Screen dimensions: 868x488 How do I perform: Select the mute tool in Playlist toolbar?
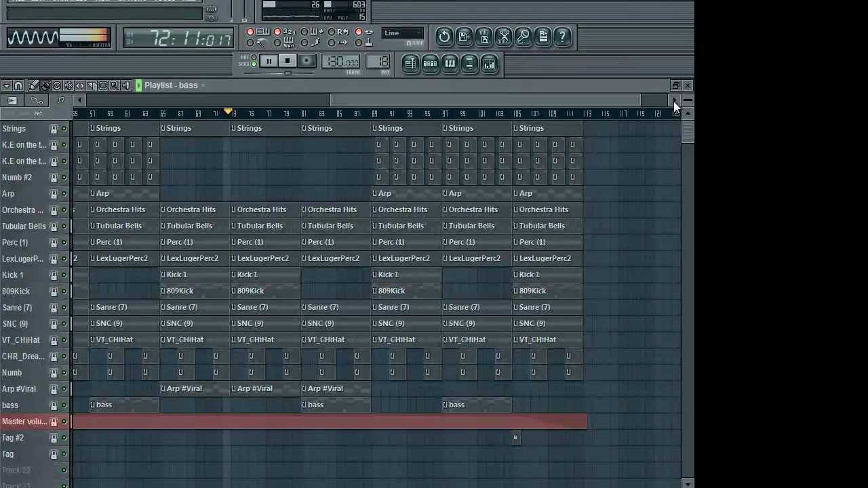[68, 85]
